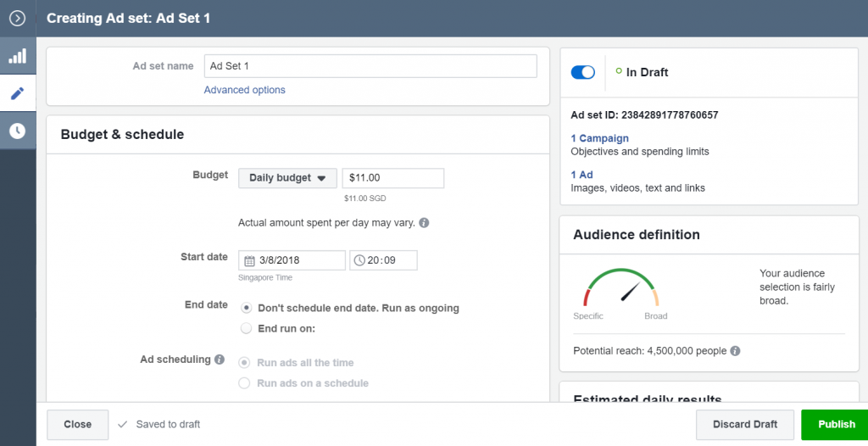The image size is (868, 446).
Task: Choose 'Run ads all the time' radio
Action: 244,363
